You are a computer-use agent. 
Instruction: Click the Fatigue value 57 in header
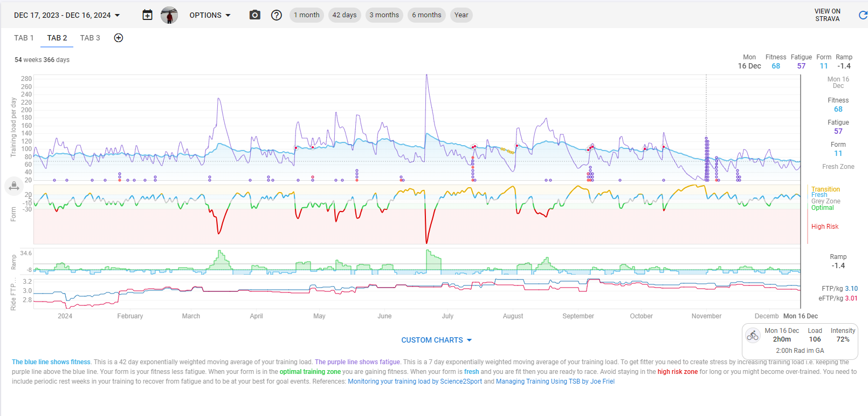(801, 66)
